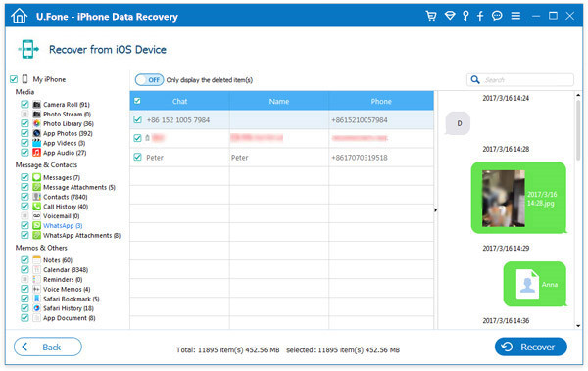Select Calendar (3348) category
Image resolution: width=588 pixels, height=371 pixels.
pyautogui.click(x=66, y=270)
